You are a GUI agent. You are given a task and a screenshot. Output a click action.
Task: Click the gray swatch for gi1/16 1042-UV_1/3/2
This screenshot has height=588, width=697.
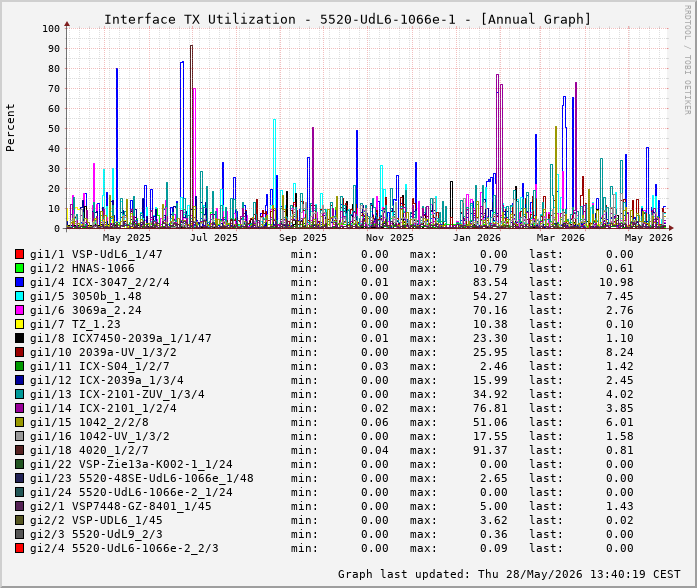coord(19,436)
